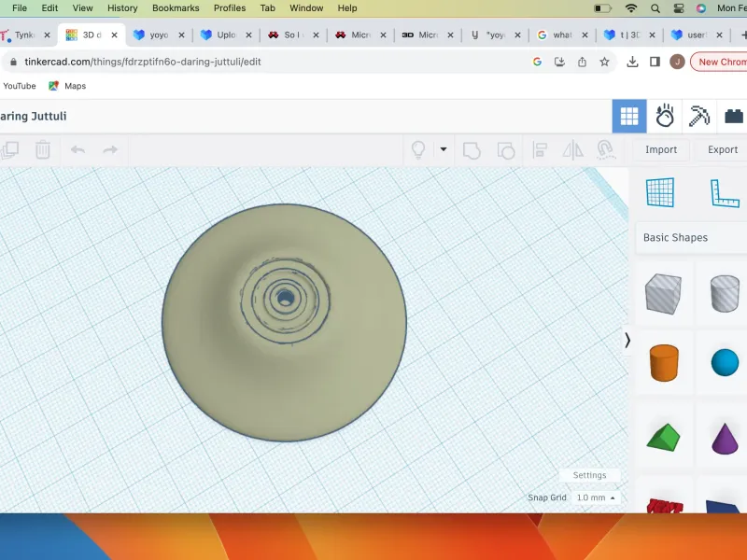Redo the last action

tap(110, 150)
